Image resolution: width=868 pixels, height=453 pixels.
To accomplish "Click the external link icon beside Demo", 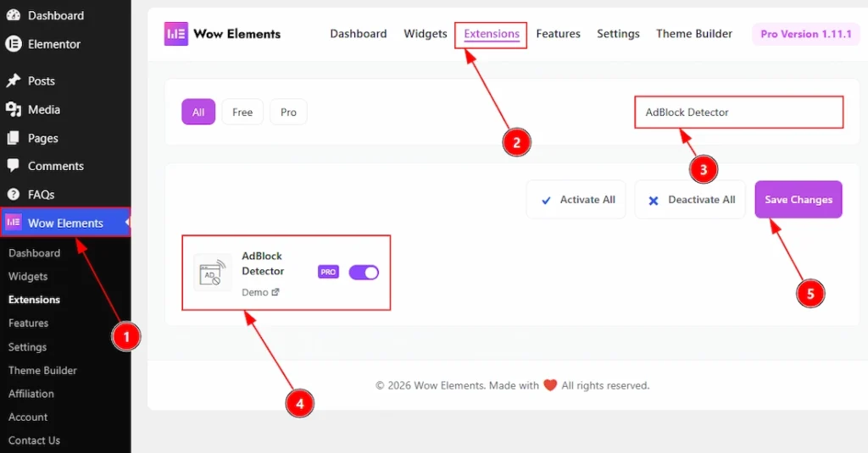I will (275, 292).
